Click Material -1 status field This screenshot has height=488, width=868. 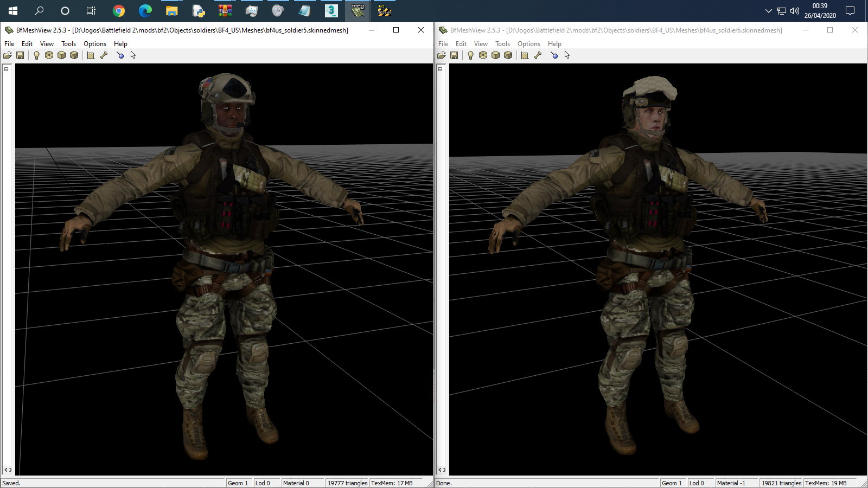click(736, 483)
